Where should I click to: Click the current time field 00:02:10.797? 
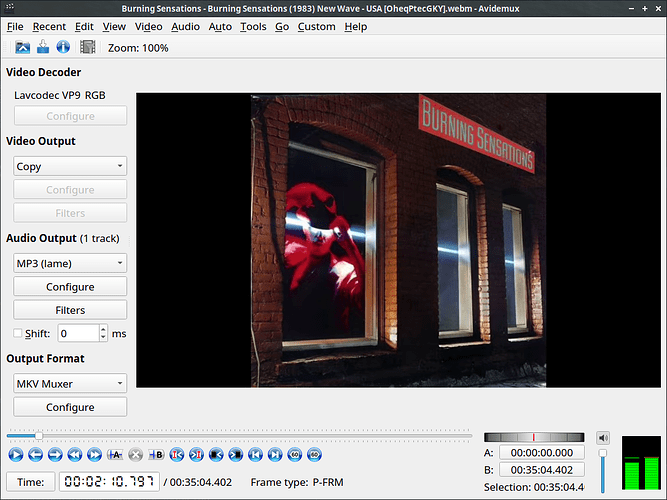click(109, 482)
